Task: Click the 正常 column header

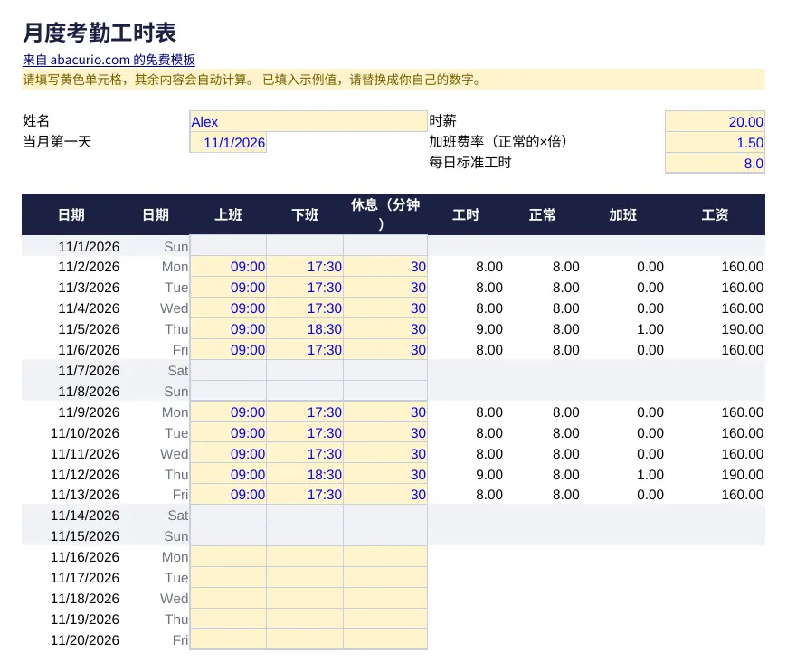Action: coord(543,214)
